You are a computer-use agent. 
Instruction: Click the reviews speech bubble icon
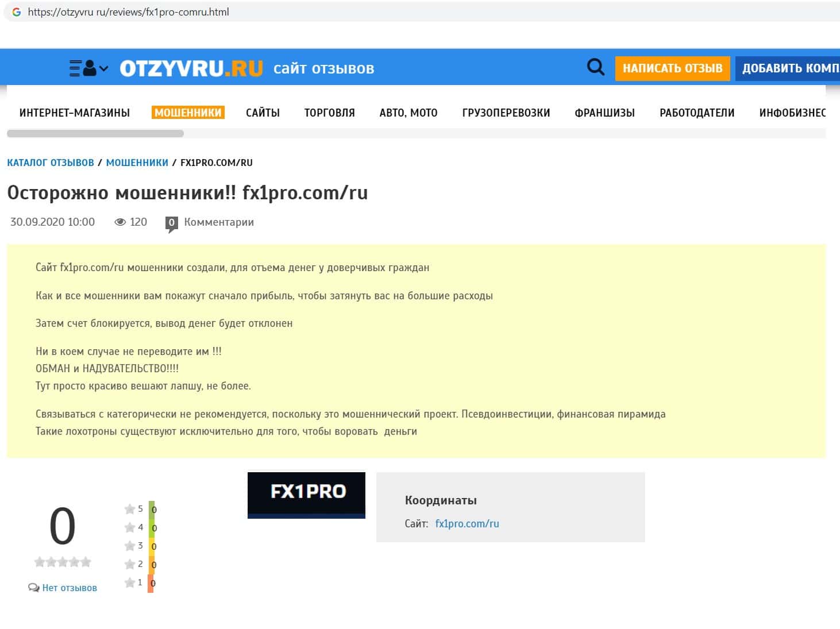34,588
